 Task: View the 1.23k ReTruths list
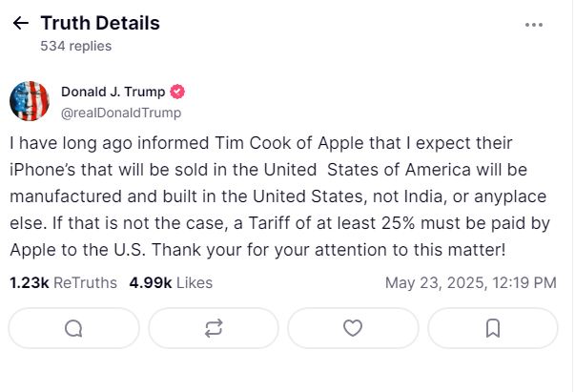coord(63,282)
